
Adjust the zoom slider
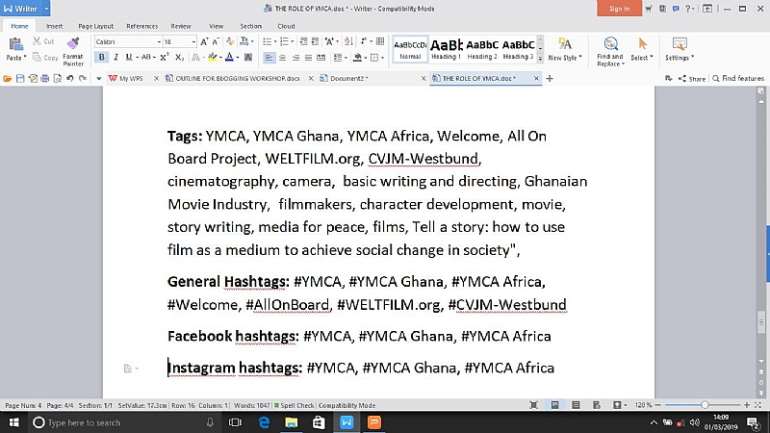coord(704,405)
